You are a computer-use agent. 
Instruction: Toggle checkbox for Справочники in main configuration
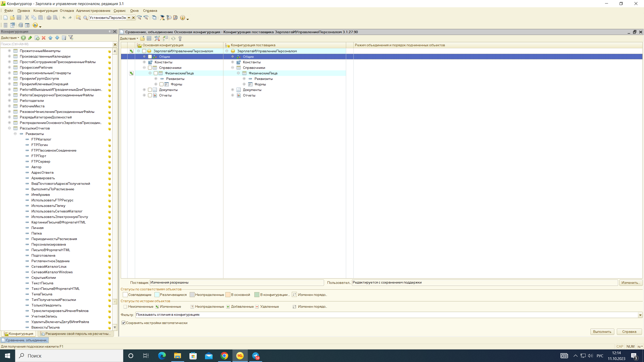(150, 68)
